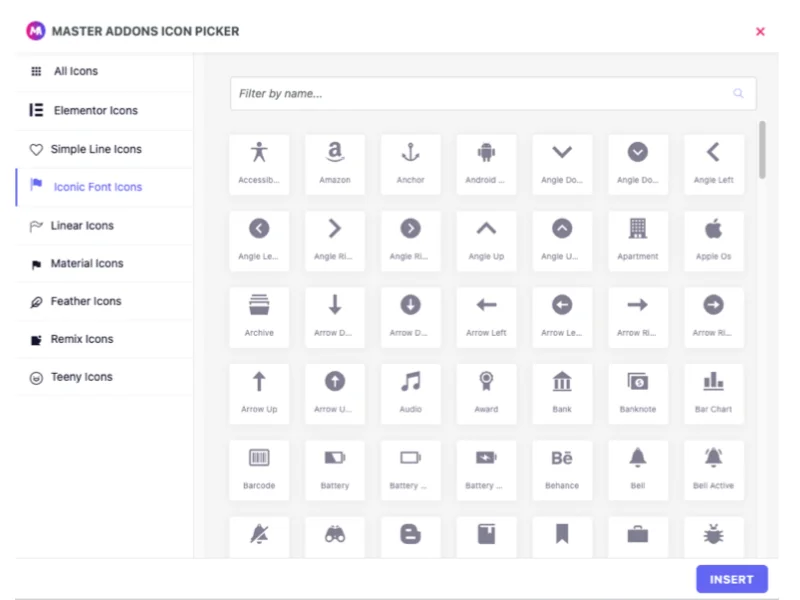Switch to Linear Icons category
This screenshot has width=800, height=600.
[105, 226]
